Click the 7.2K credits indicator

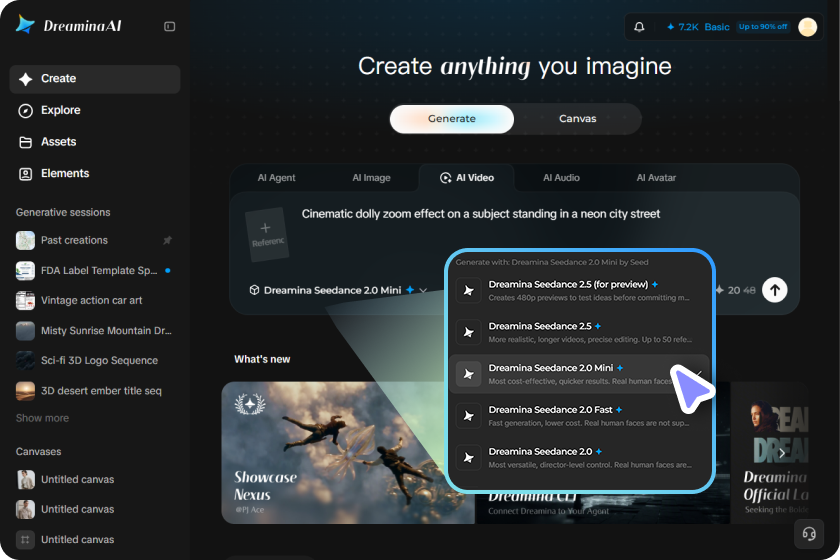tap(682, 27)
